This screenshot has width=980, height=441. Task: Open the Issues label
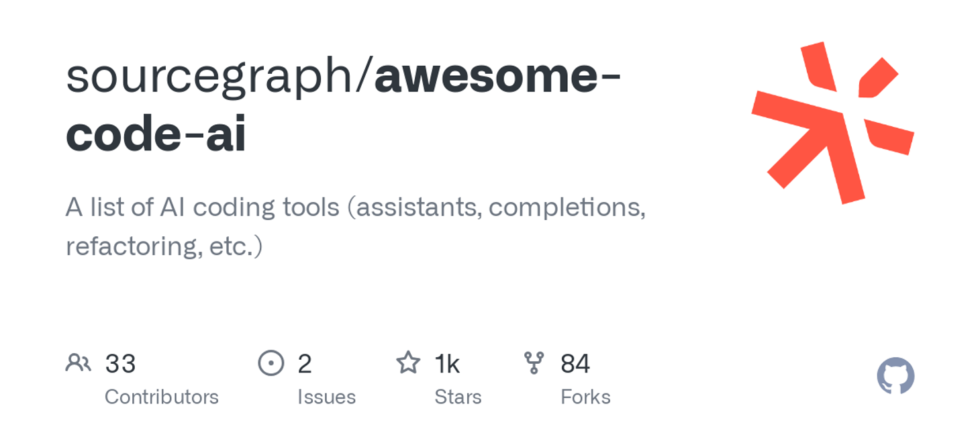coord(326,397)
